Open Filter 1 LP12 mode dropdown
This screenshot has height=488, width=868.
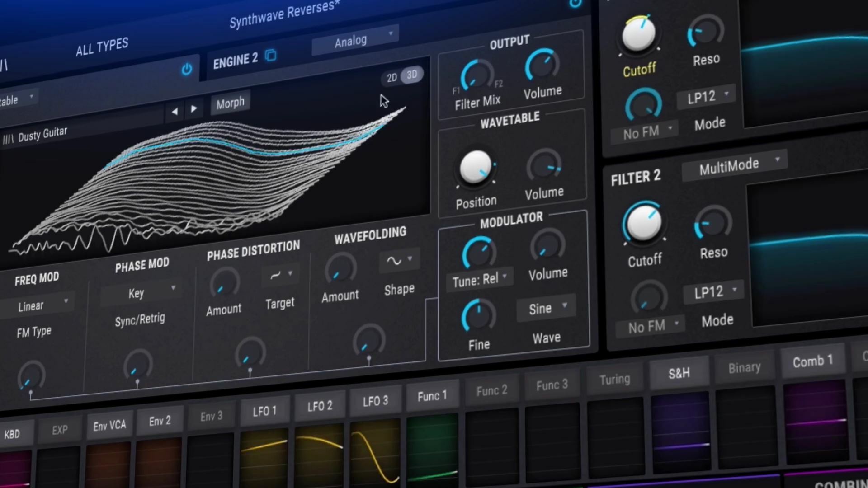[x=706, y=96]
